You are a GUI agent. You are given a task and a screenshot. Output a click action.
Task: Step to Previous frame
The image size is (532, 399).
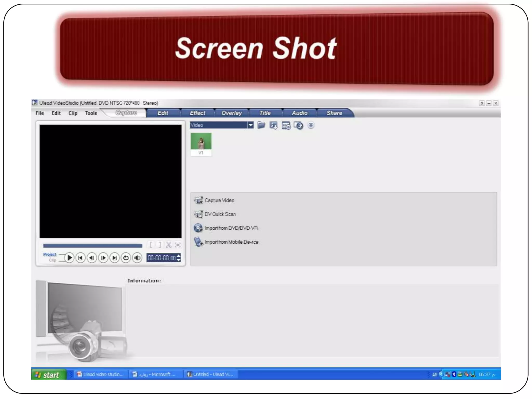(92, 258)
